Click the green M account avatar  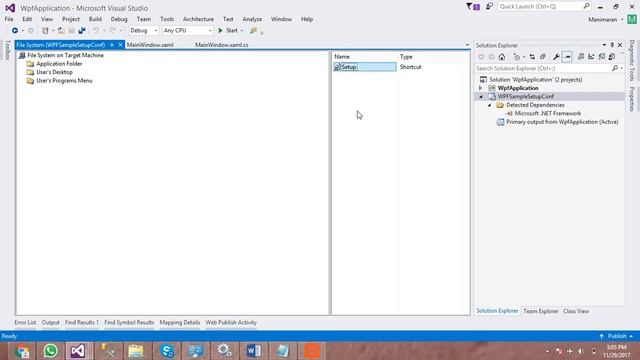632,19
